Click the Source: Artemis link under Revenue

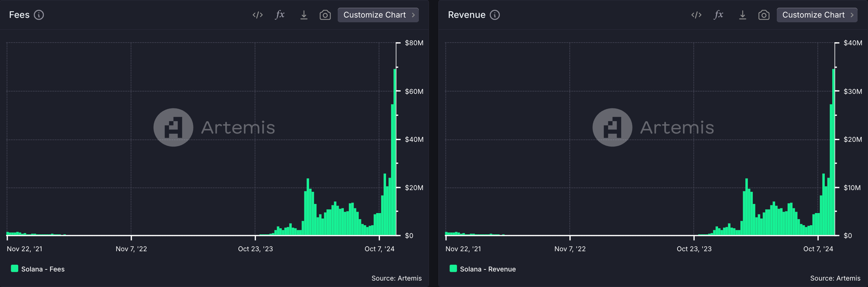(x=835, y=278)
